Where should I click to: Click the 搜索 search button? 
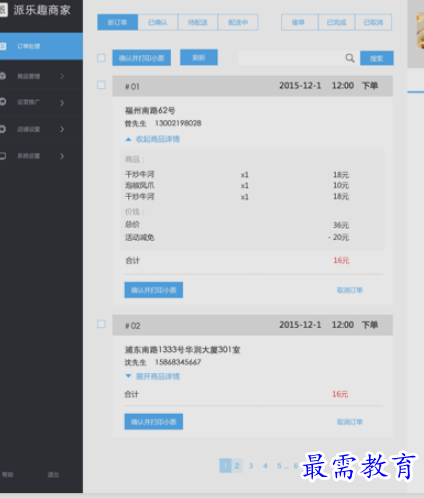tap(377, 58)
